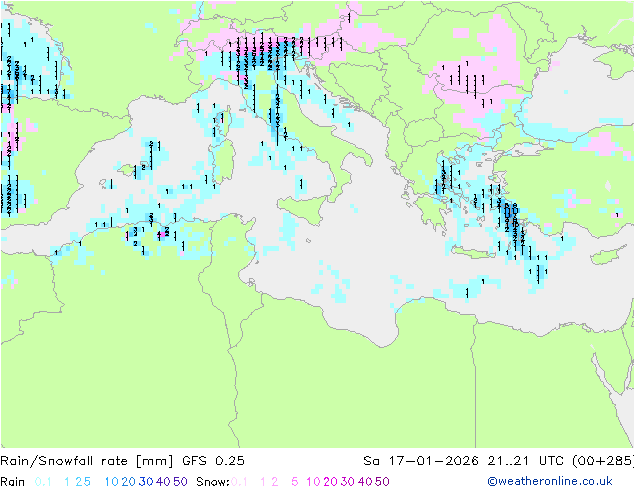The height and width of the screenshot is (490, 634).
Task: Click the rain legend value 10
Action: [111, 482]
